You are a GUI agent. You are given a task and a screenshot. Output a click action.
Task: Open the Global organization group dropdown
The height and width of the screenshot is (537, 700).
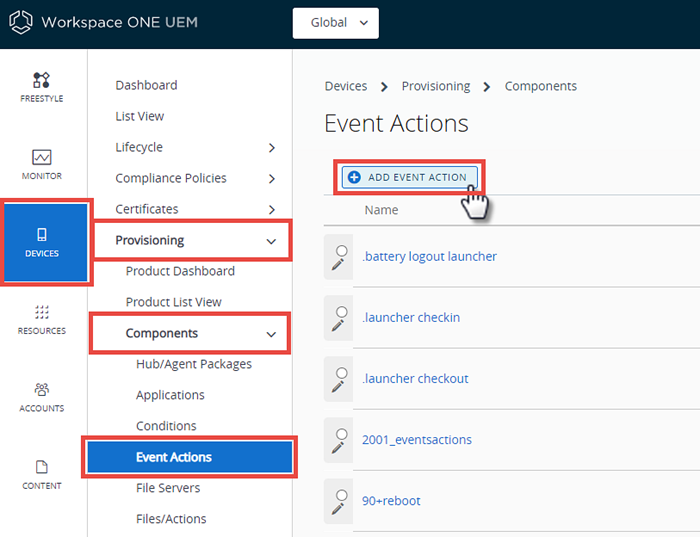tap(336, 23)
